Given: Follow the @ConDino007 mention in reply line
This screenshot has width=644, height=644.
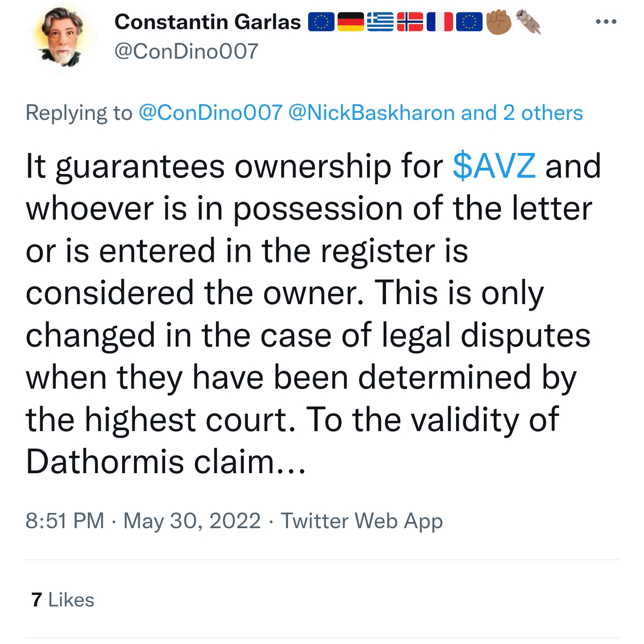Looking at the screenshot, I should 210,113.
